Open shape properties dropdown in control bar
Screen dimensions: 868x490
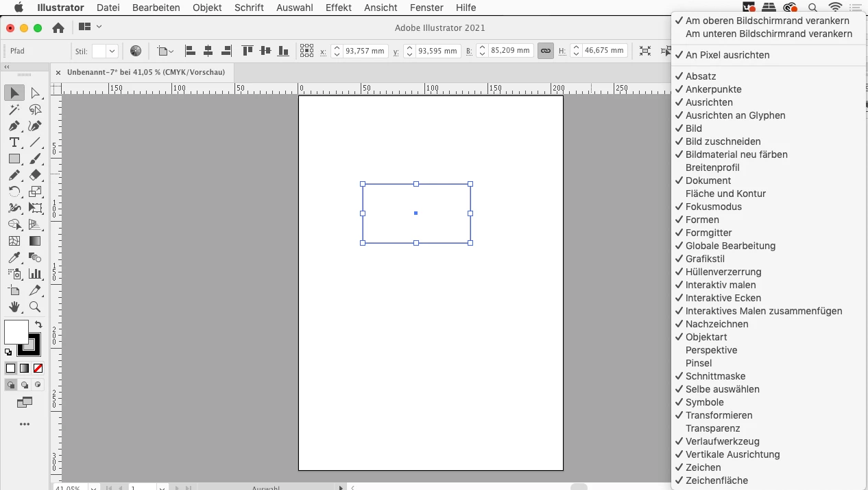(165, 51)
